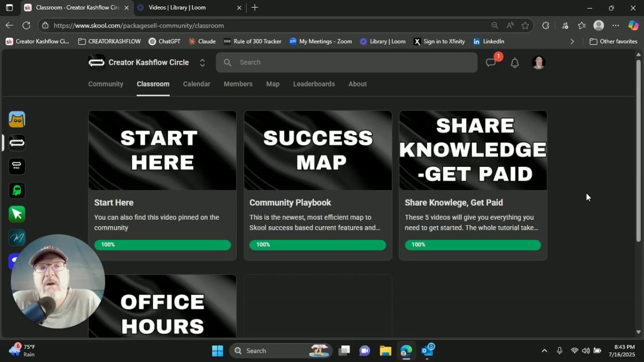Launch Outlook from the taskbar
Screen dimensions: 644x362
[427, 350]
